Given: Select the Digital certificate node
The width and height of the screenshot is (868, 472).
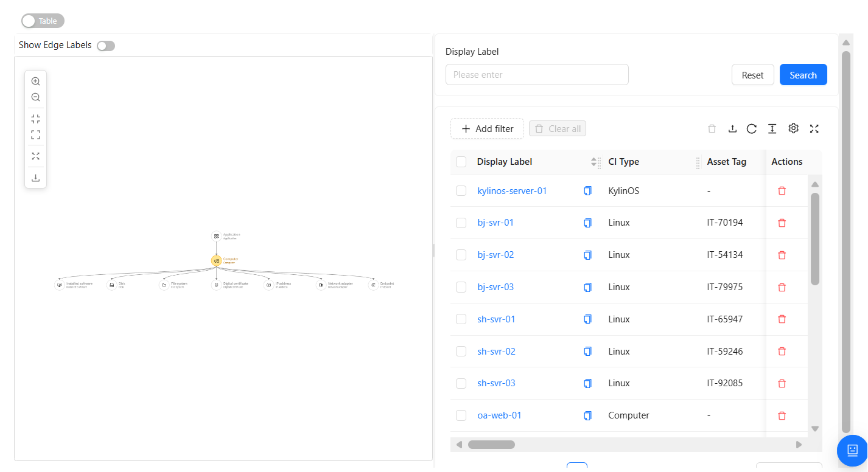Looking at the screenshot, I should click(x=216, y=285).
